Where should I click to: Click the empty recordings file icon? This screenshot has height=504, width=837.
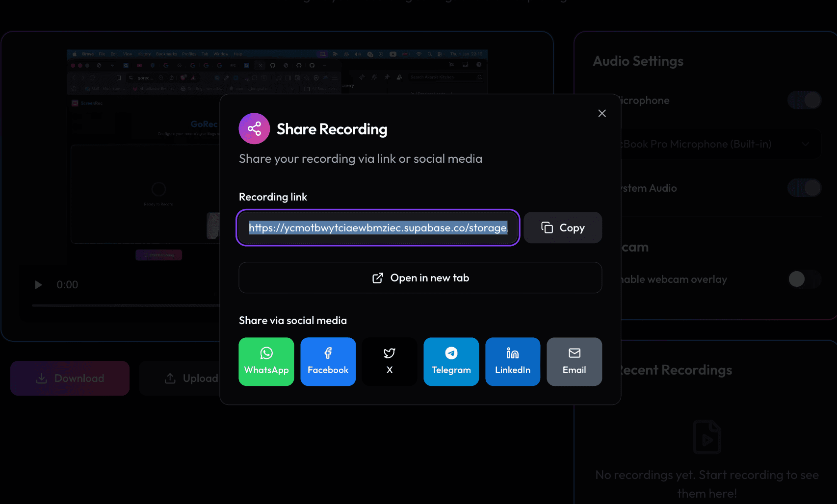coord(707,437)
